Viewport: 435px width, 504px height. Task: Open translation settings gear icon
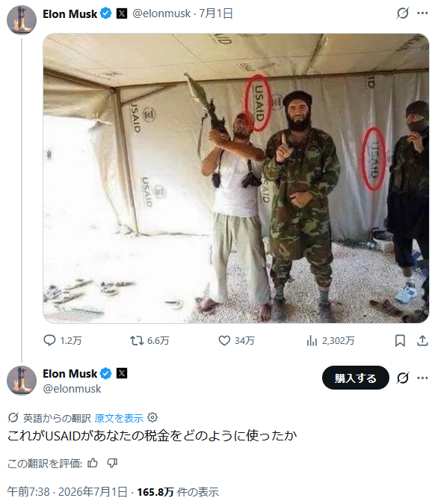(152, 417)
